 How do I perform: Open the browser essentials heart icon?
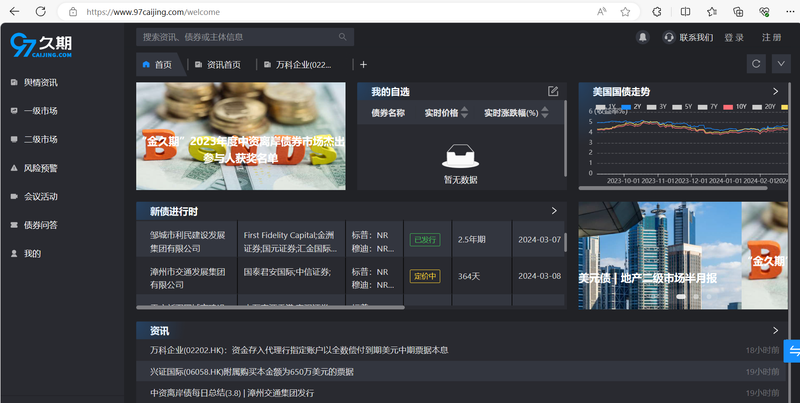(x=764, y=12)
